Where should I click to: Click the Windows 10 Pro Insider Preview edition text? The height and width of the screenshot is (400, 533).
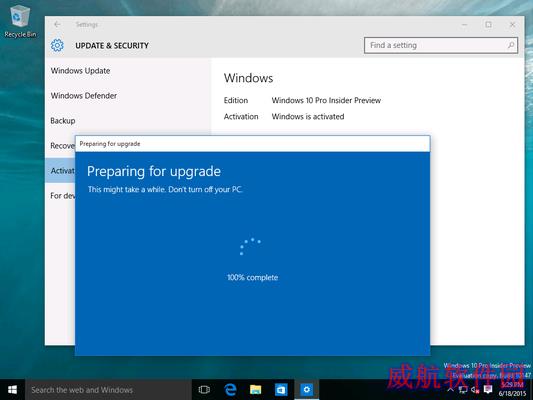[326, 100]
